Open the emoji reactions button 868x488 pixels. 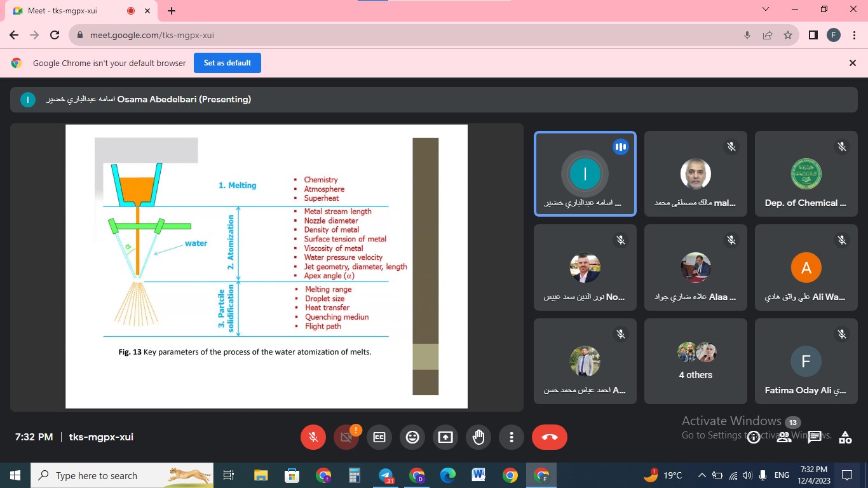(412, 437)
